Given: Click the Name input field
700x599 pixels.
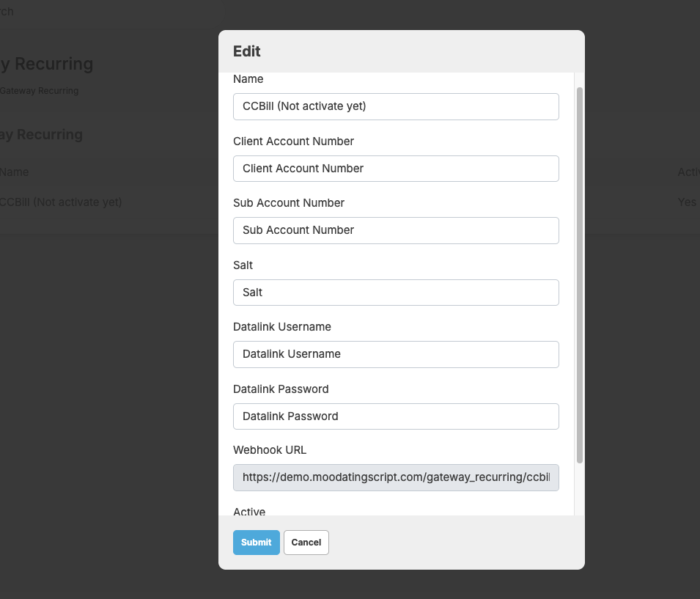Looking at the screenshot, I should pyautogui.click(x=396, y=106).
